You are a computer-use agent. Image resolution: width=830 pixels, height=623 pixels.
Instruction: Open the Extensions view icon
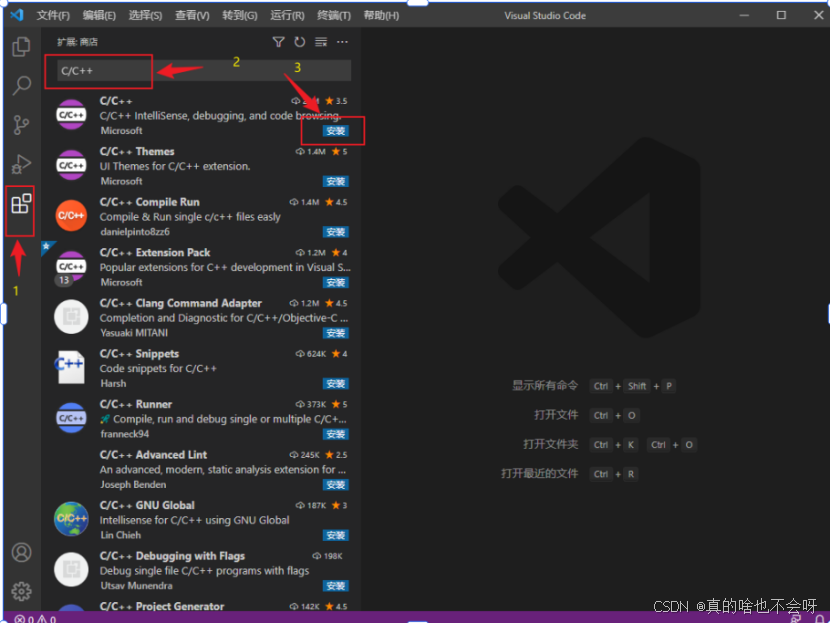click(x=21, y=203)
